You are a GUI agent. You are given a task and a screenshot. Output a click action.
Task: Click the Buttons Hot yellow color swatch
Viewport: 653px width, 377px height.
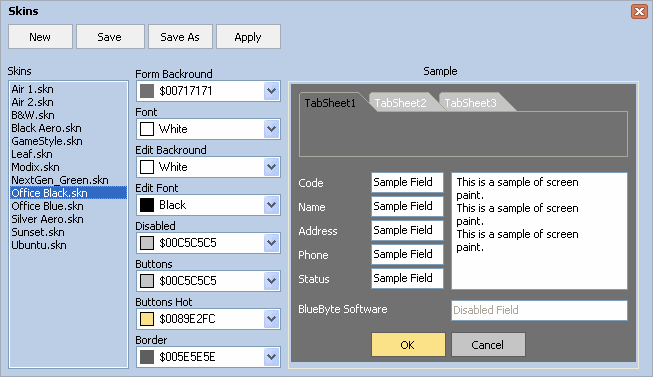coord(147,319)
